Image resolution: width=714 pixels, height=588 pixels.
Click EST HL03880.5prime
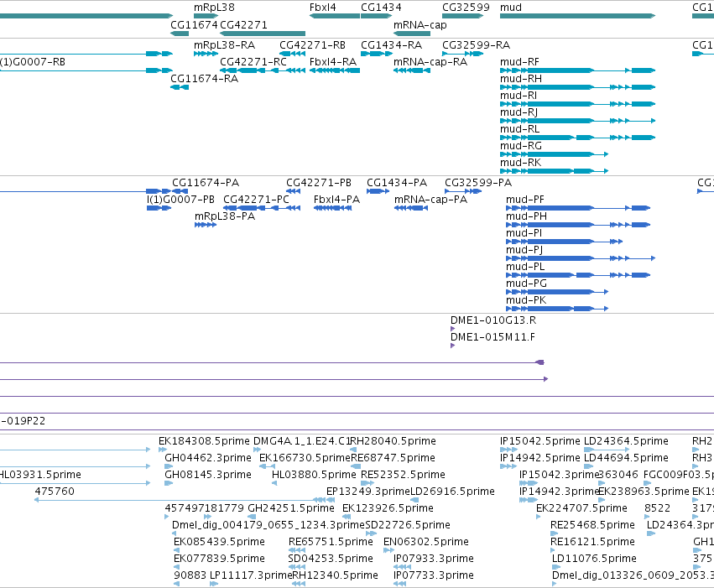tap(314, 475)
